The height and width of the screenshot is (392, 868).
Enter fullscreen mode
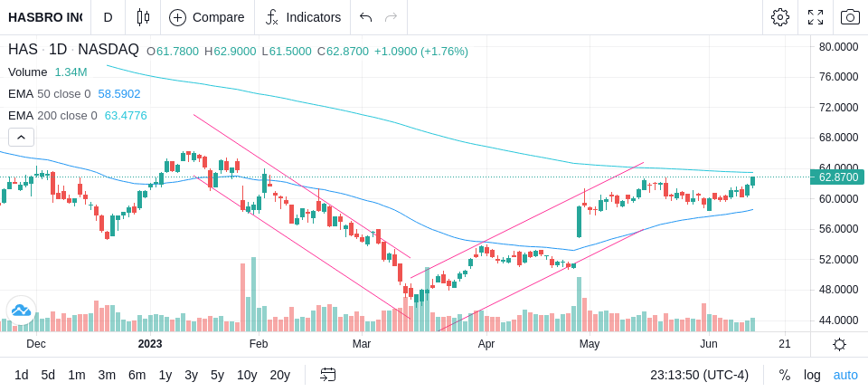click(x=816, y=17)
